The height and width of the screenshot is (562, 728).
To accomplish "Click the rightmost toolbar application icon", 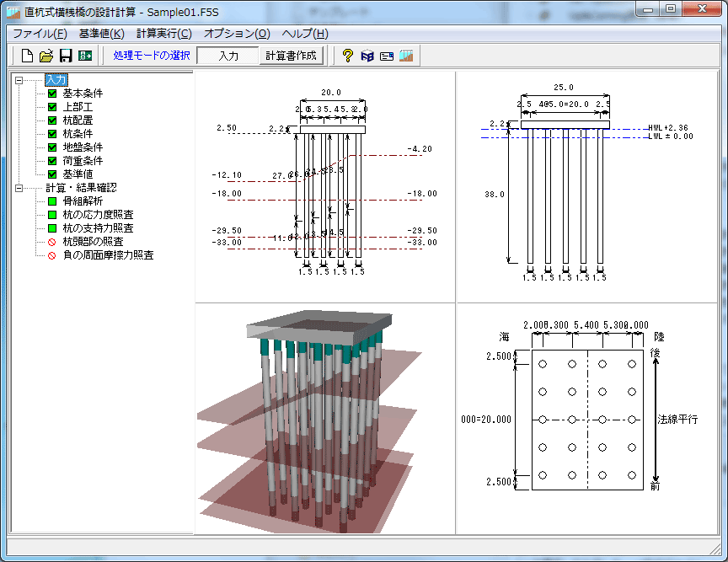I will pos(407,56).
